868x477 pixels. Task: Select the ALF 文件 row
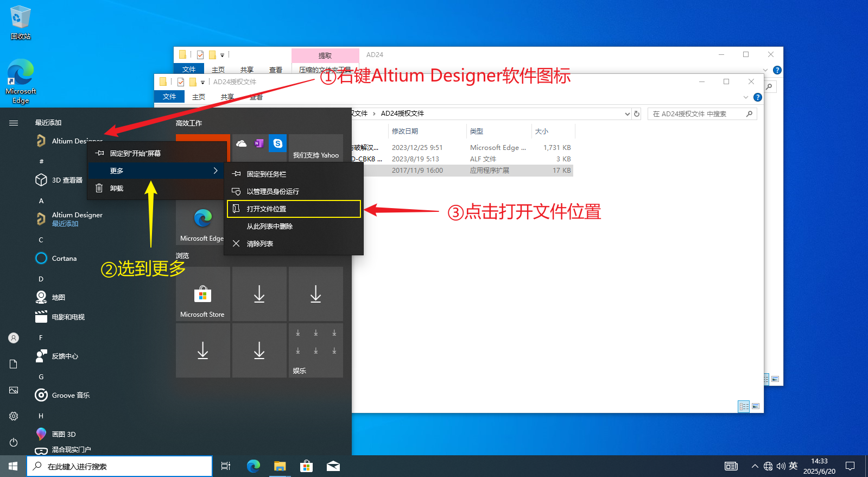coord(462,159)
